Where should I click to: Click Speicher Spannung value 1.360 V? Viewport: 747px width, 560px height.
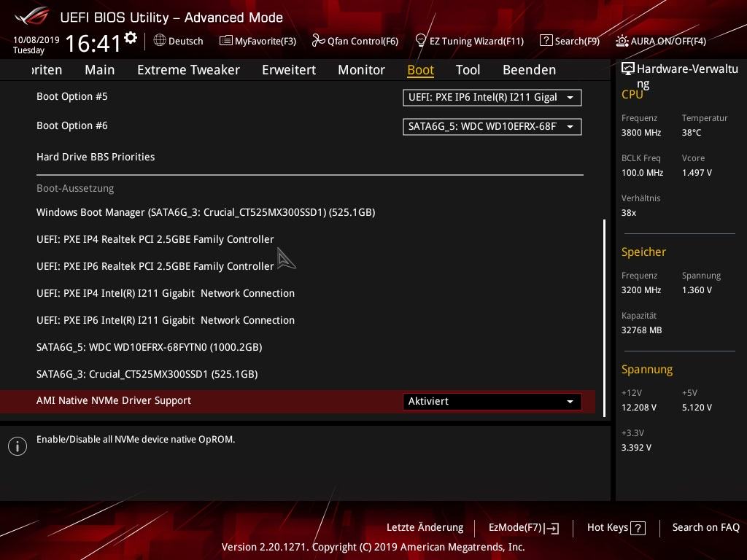click(x=697, y=290)
